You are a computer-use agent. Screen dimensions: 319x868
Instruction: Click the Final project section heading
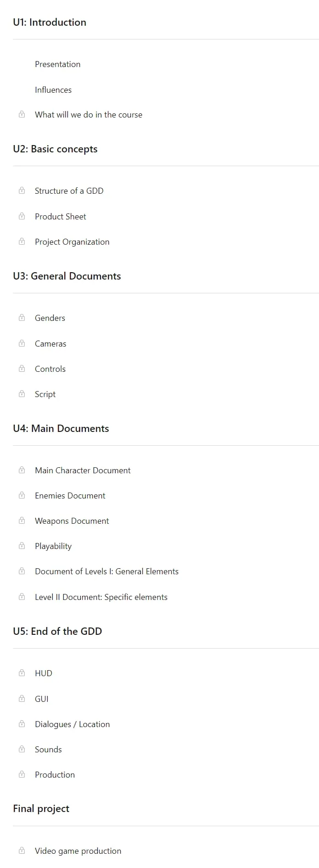point(41,809)
